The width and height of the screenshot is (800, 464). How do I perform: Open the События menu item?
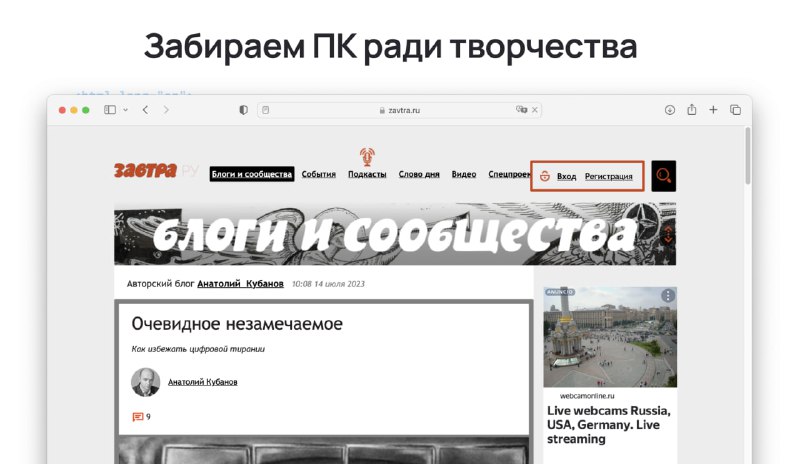tap(318, 174)
